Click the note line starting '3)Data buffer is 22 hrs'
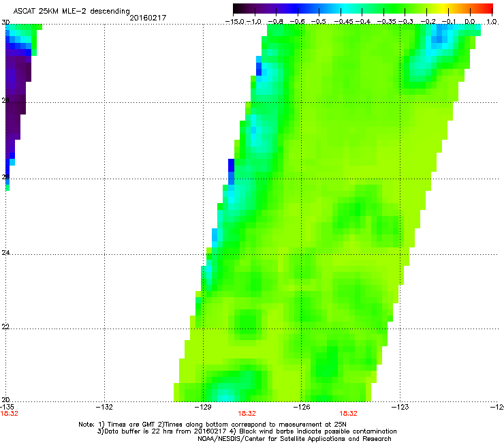 [x=247, y=431]
